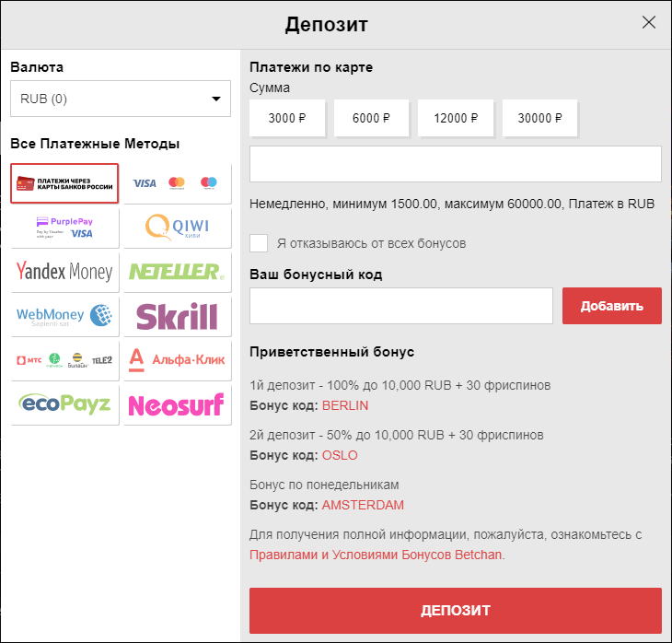
Task: Pick QIWI wallet payment method
Action: (178, 228)
